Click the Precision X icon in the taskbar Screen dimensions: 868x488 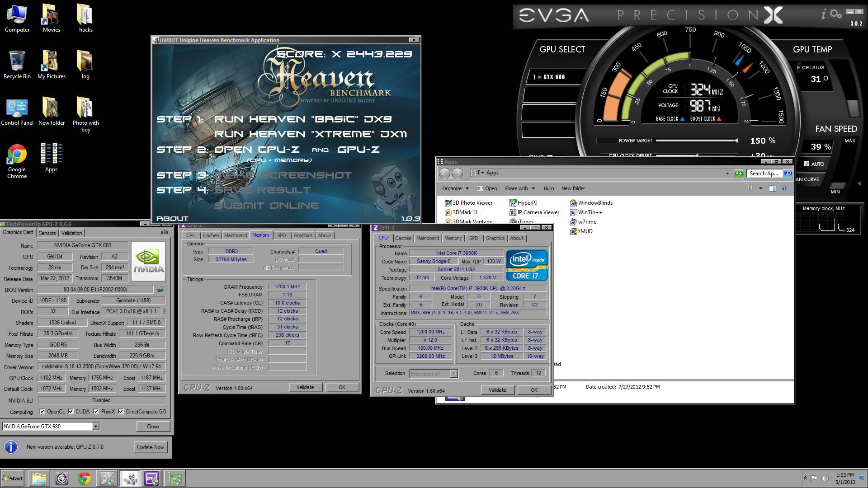[x=107, y=479]
